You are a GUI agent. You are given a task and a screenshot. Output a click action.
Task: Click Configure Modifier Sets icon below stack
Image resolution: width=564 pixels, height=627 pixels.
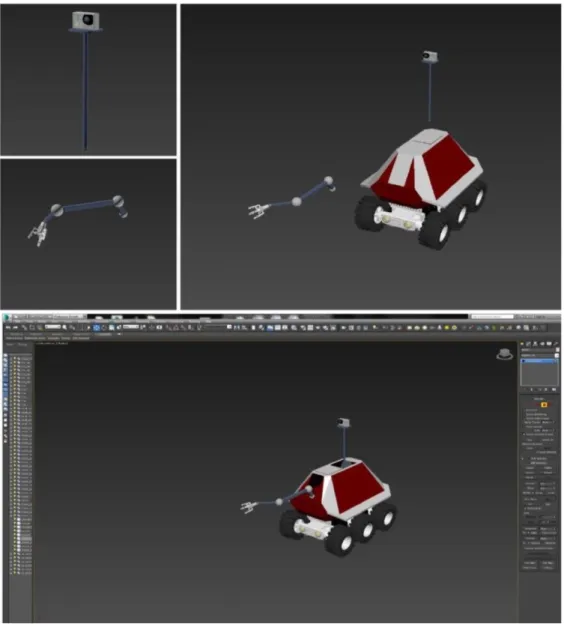554,389
